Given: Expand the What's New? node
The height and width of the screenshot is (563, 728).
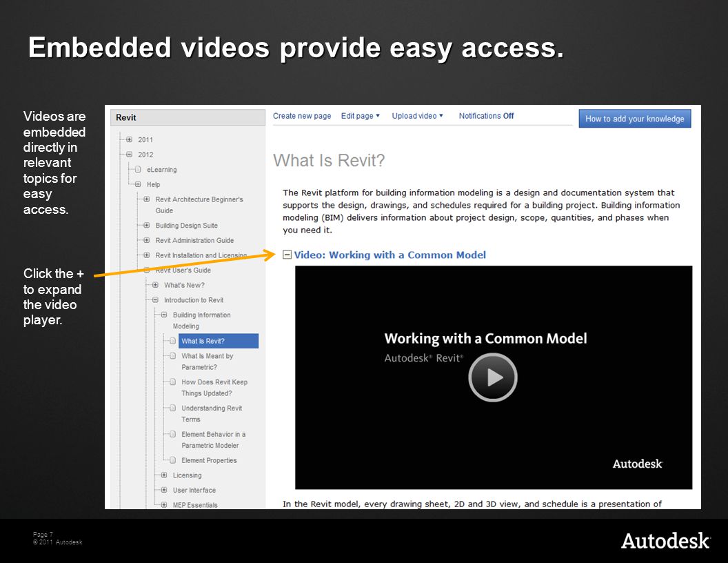Looking at the screenshot, I should [x=156, y=285].
